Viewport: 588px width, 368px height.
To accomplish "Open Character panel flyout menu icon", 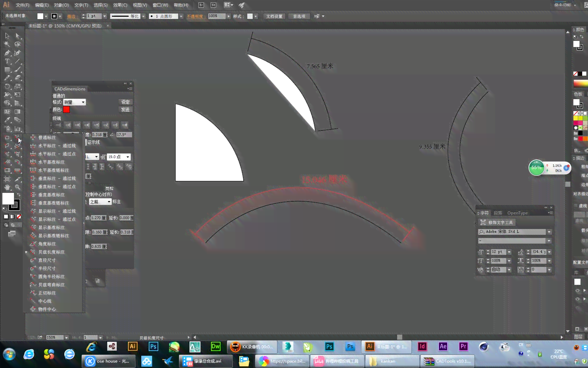I will (550, 213).
